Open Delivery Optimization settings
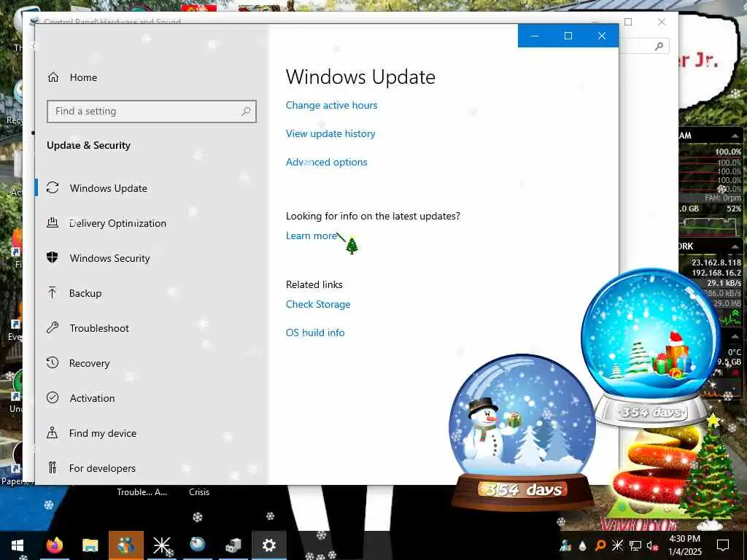Image resolution: width=747 pixels, height=560 pixels. point(117,223)
